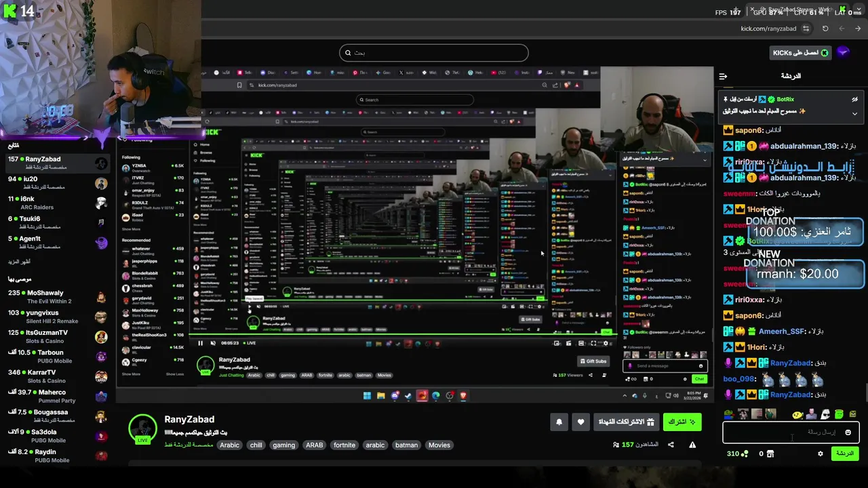The width and height of the screenshot is (868, 488).
Task: Click the Edge icon in streamed taskbar
Action: [x=435, y=396]
